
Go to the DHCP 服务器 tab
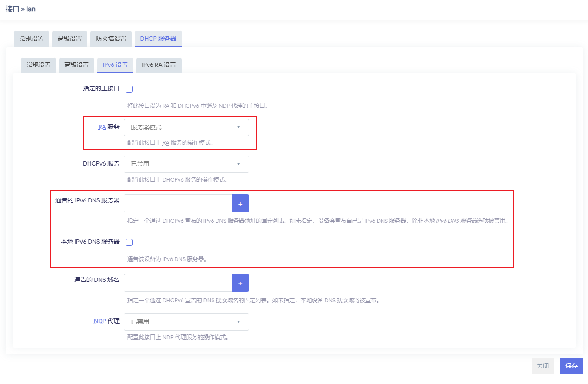158,39
